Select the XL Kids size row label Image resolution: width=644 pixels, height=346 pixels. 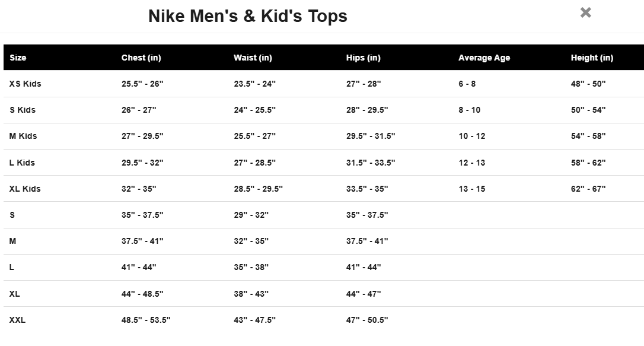pyautogui.click(x=25, y=189)
